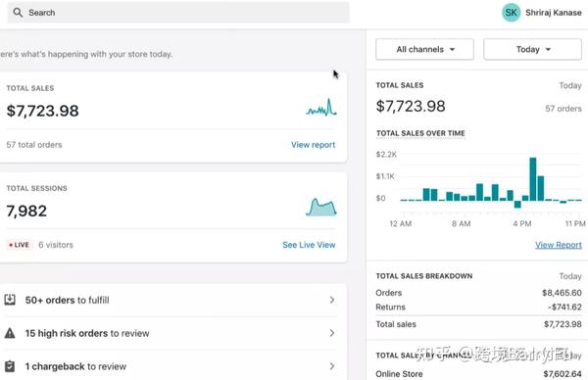Click View report under total sales
588x380 pixels.
pyautogui.click(x=314, y=145)
